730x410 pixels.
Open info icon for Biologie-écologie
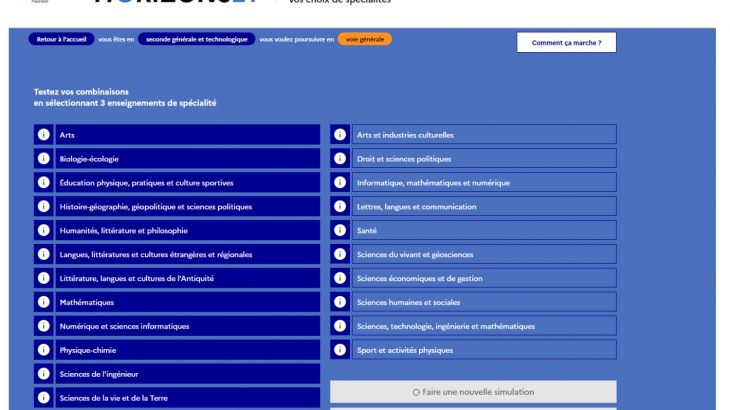pos(43,159)
